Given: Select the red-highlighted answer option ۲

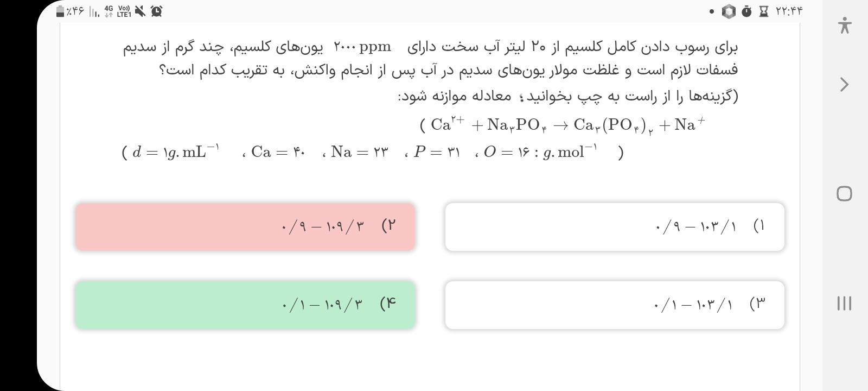Looking at the screenshot, I should [245, 226].
